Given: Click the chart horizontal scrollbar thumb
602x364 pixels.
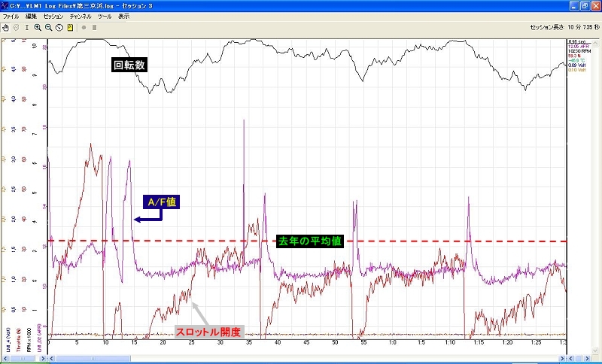Looking at the screenshot, I should click(93, 359).
